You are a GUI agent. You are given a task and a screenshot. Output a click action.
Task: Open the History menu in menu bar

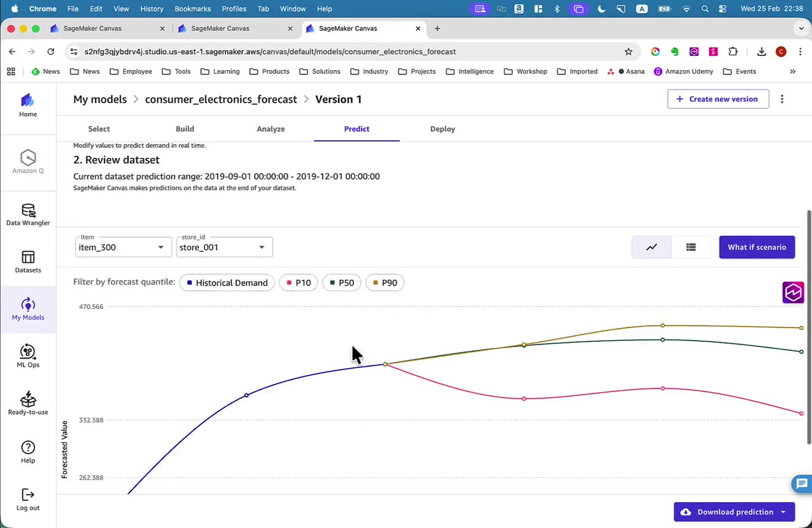coord(152,9)
